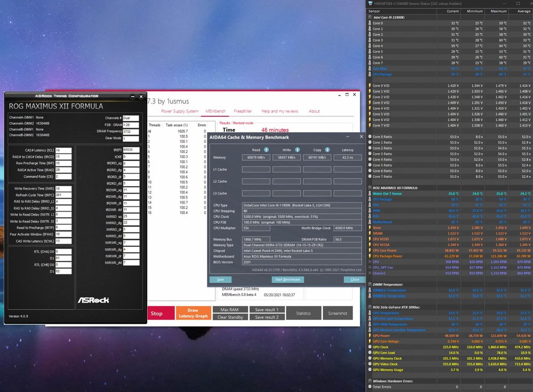Select the Memory Latency result field in AIDA64

coord(347,158)
